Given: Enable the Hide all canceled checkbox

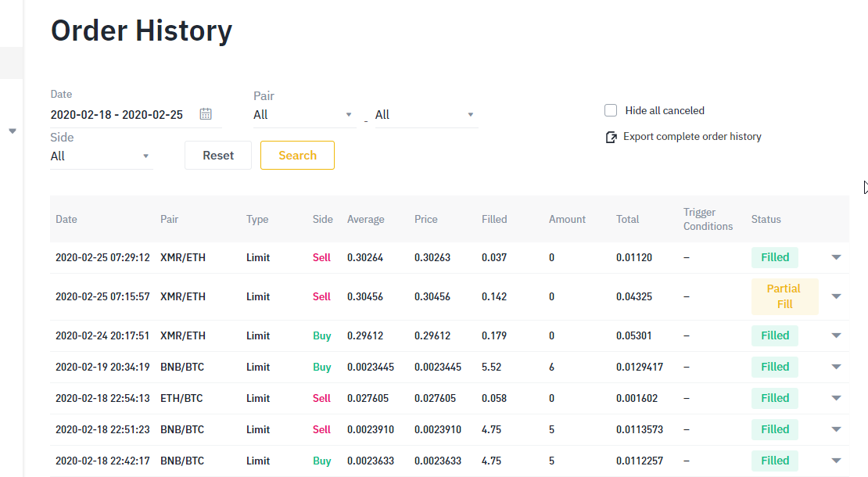Looking at the screenshot, I should coord(611,110).
